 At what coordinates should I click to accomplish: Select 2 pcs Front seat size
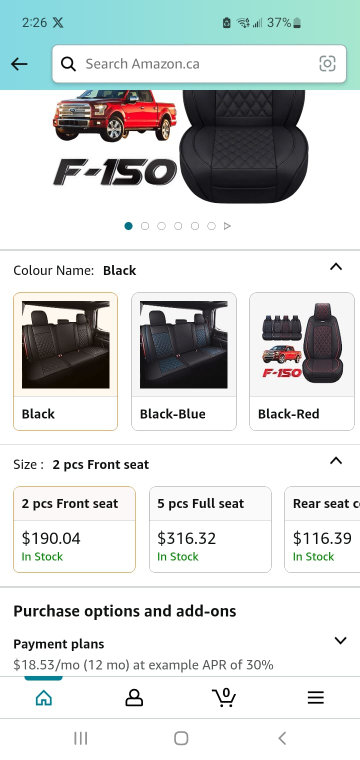click(x=74, y=529)
